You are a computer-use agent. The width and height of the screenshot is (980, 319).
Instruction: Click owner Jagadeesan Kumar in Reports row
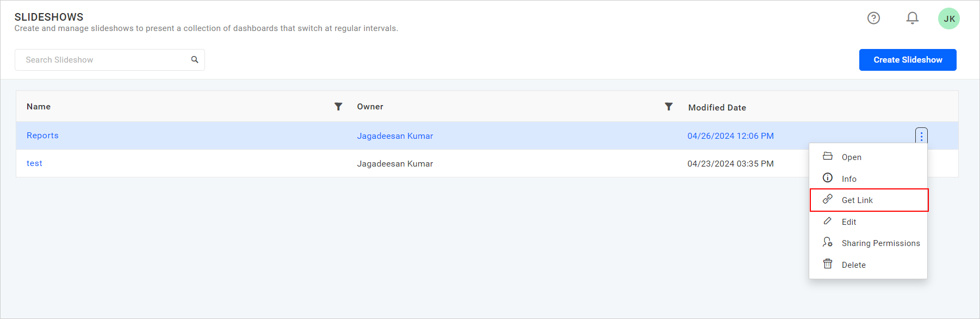click(x=395, y=136)
